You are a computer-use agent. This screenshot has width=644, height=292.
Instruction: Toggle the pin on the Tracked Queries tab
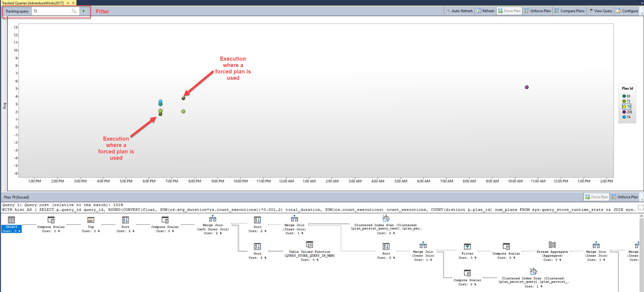(x=68, y=3)
